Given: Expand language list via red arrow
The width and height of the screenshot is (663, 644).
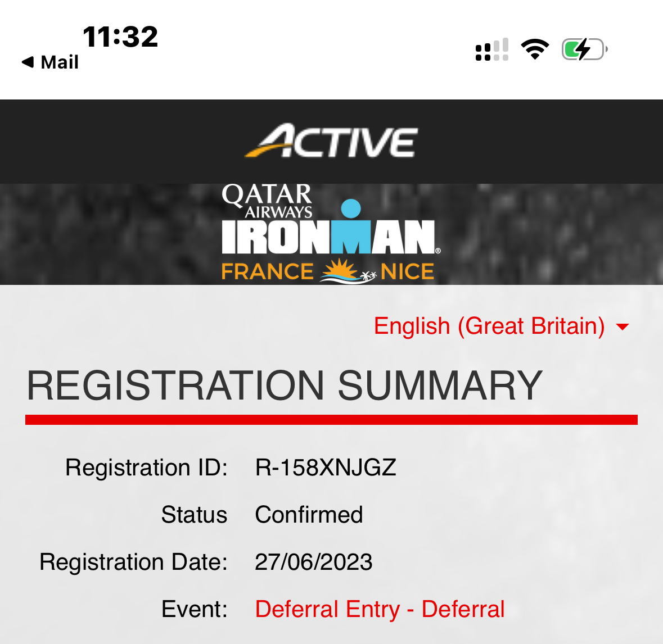Looking at the screenshot, I should coord(623,326).
